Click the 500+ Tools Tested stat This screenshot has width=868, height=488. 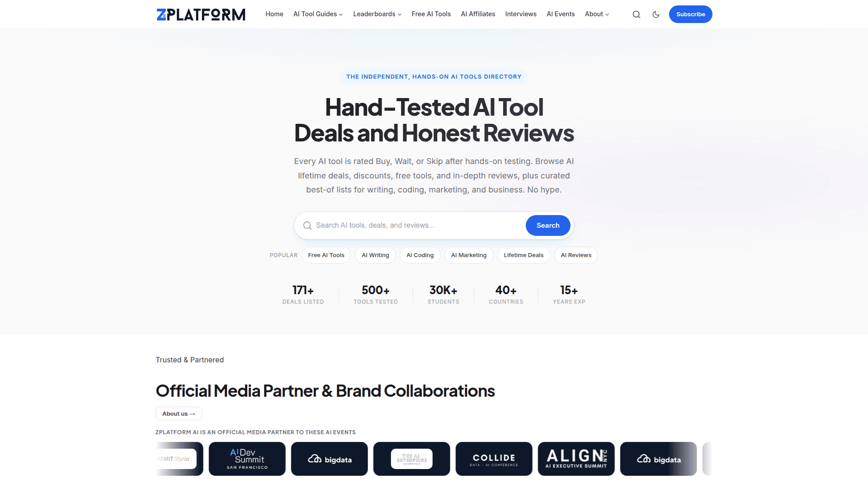point(376,295)
